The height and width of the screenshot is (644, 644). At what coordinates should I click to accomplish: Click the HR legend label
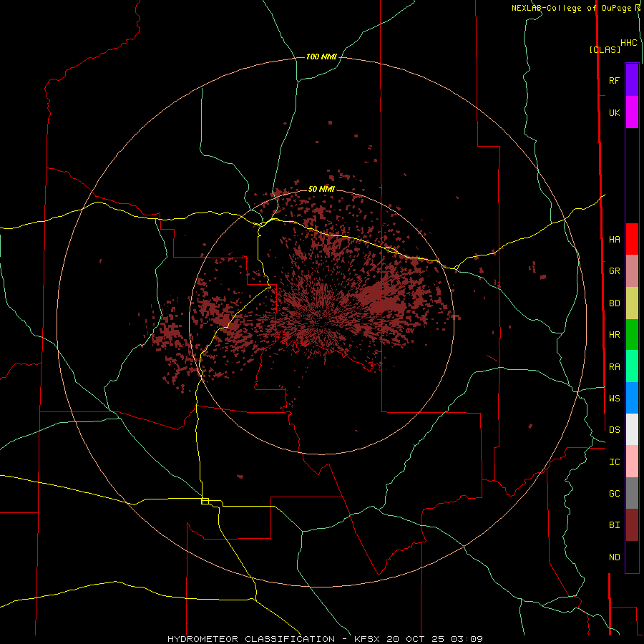[x=614, y=335]
